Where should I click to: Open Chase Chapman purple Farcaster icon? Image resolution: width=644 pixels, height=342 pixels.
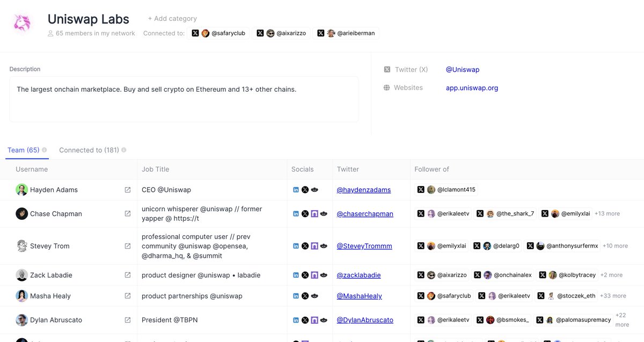[x=314, y=213]
